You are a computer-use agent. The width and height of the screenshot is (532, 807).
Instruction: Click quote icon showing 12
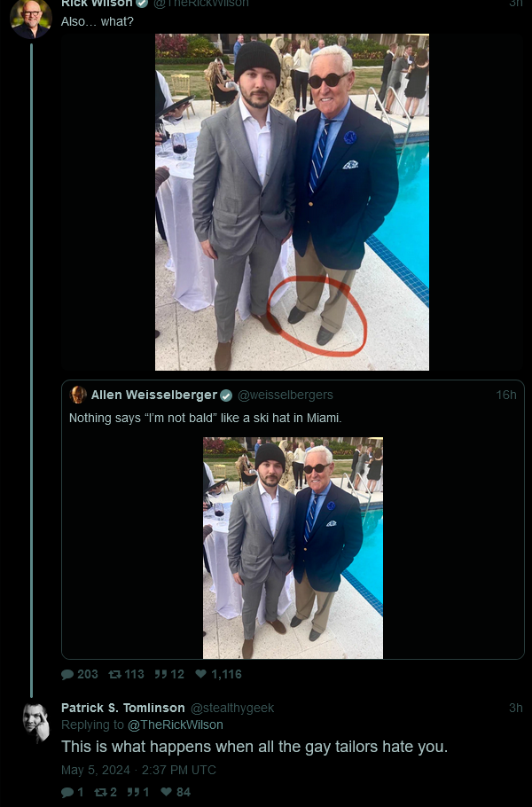(x=160, y=674)
